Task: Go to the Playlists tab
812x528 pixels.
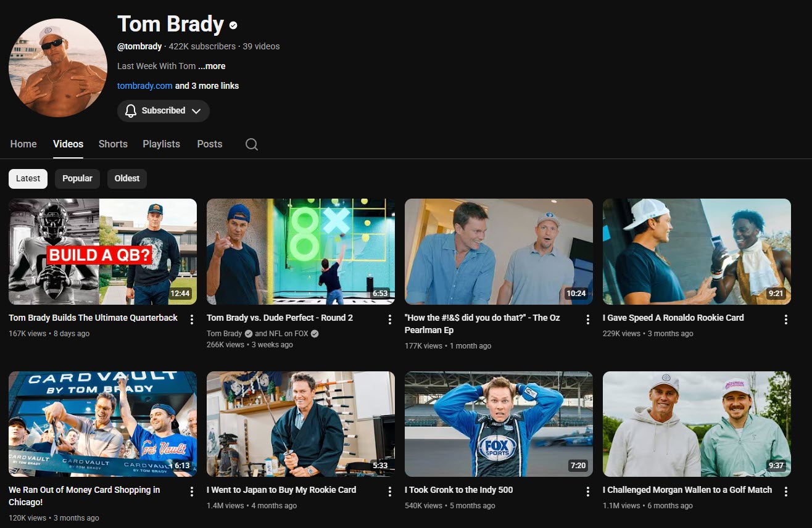Action: (x=162, y=144)
